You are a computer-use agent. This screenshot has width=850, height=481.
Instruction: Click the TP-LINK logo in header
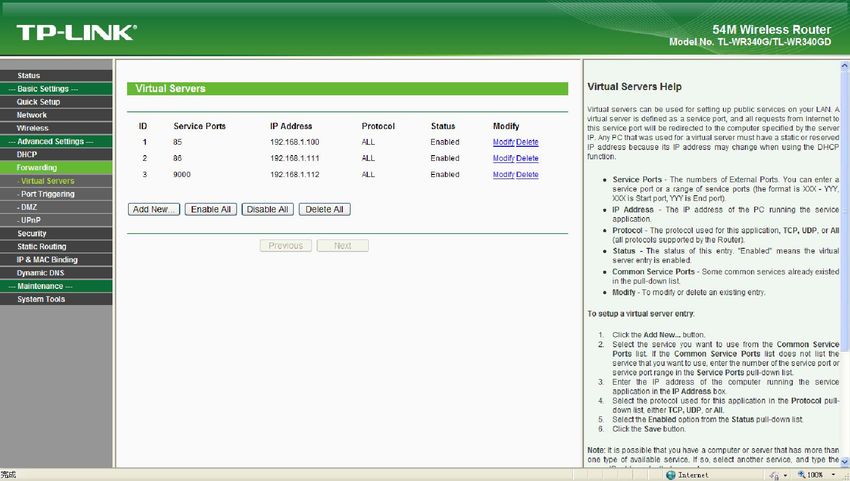click(76, 33)
